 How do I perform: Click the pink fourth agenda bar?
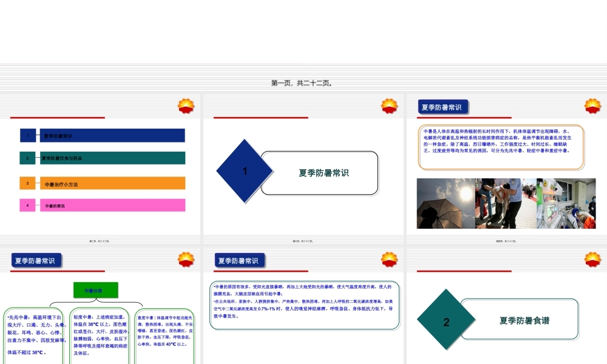click(x=111, y=204)
